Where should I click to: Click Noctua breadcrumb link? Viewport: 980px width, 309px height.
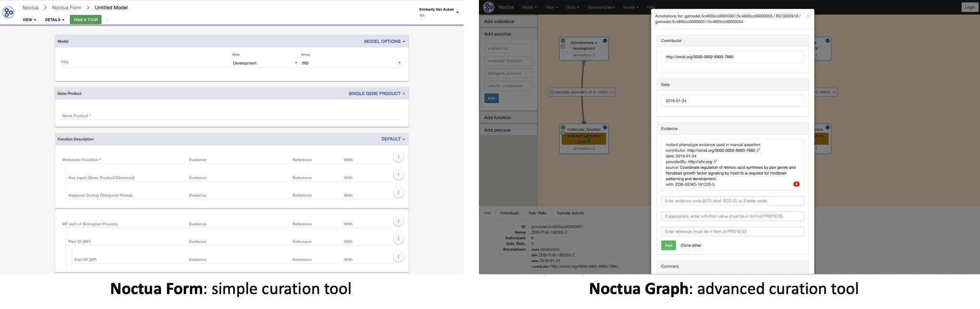[x=30, y=8]
